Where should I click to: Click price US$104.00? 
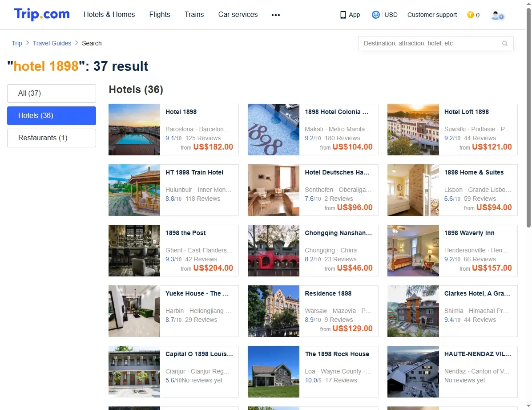tap(353, 147)
